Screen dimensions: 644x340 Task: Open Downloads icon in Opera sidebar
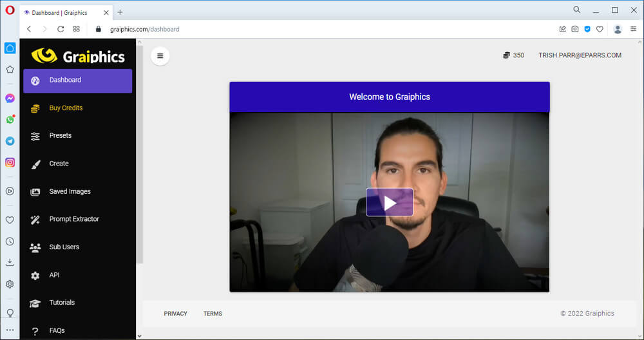pyautogui.click(x=10, y=262)
